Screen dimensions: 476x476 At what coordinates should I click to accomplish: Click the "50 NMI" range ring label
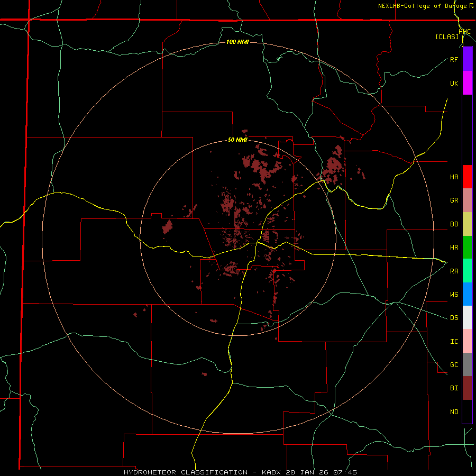(237, 140)
